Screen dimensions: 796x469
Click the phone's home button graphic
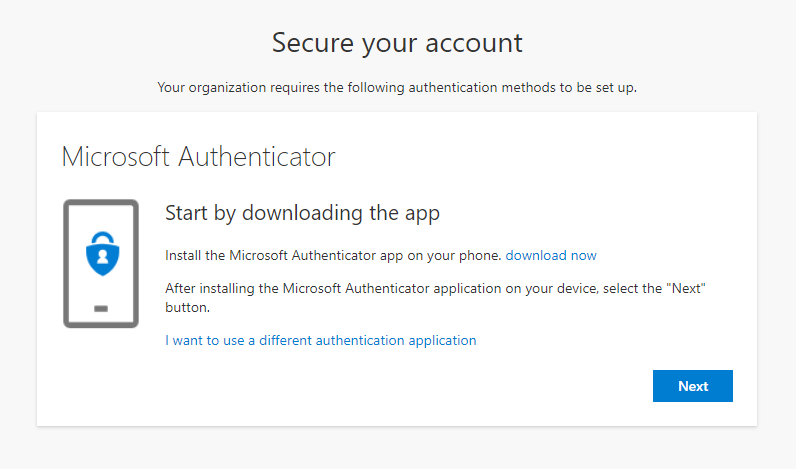pyautogui.click(x=100, y=309)
